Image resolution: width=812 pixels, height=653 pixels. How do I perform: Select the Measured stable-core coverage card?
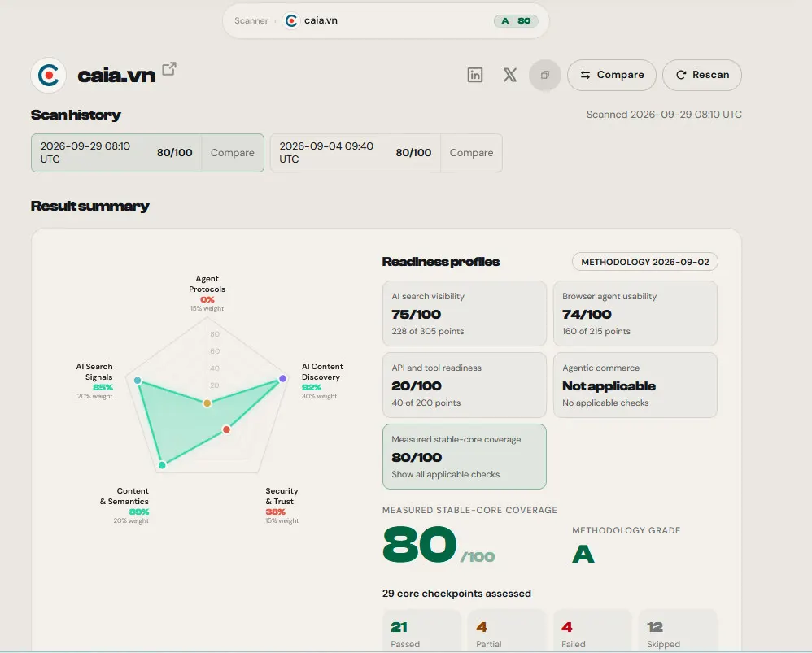tap(465, 456)
